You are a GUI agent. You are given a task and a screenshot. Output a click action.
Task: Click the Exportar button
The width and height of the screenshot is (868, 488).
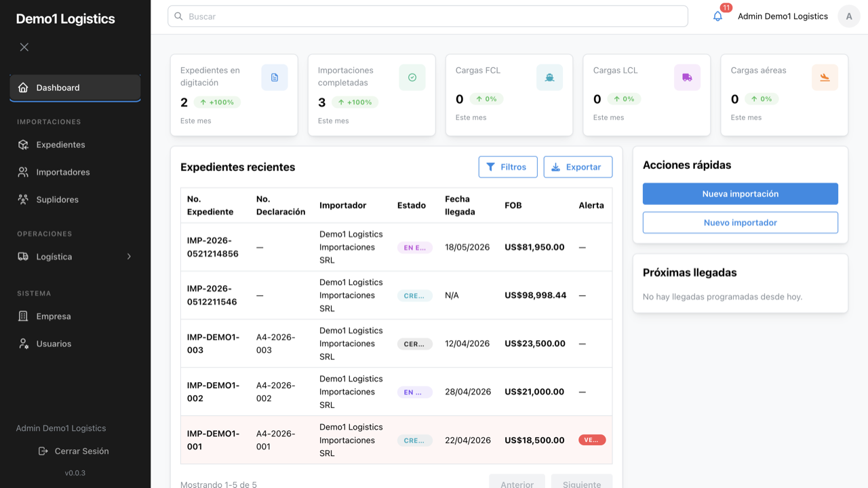point(578,167)
